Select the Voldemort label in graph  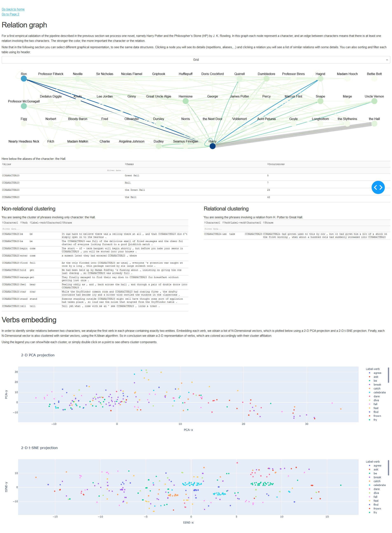[x=239, y=119]
